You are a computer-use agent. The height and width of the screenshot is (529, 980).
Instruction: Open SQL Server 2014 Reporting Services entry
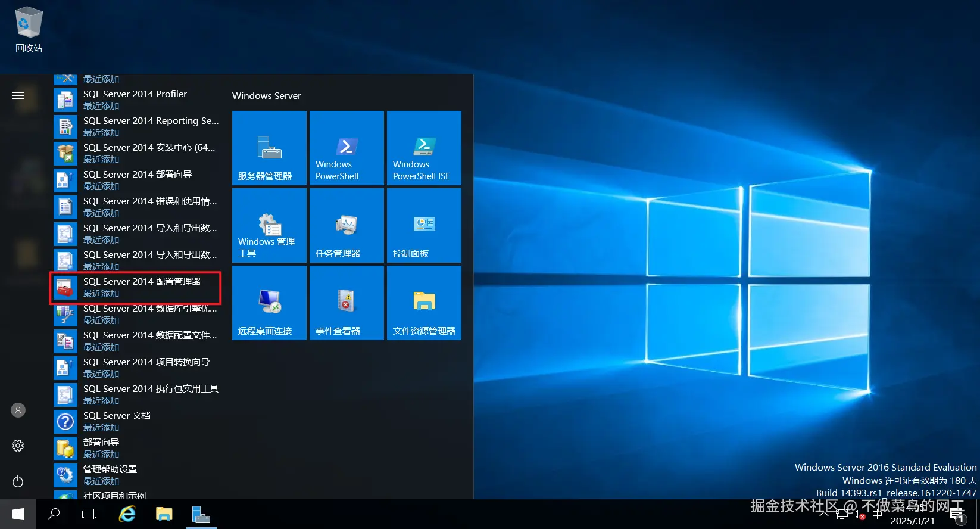137,126
